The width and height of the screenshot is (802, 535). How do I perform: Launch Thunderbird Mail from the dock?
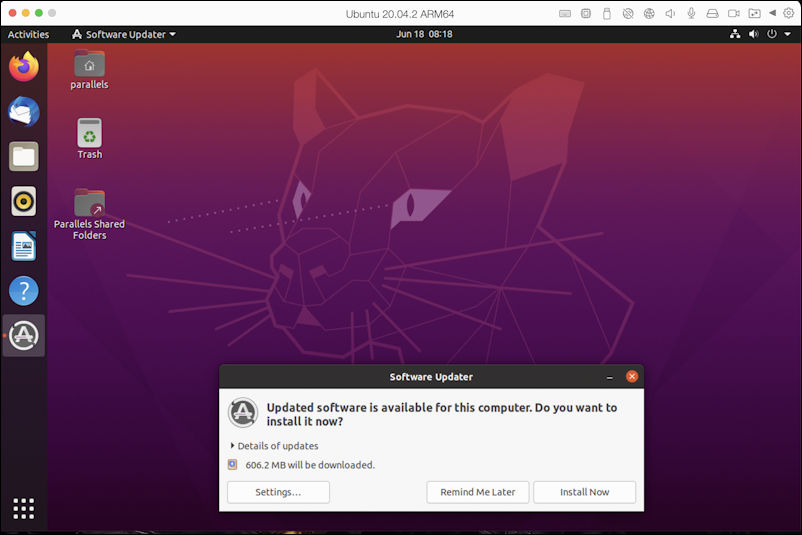click(x=24, y=112)
